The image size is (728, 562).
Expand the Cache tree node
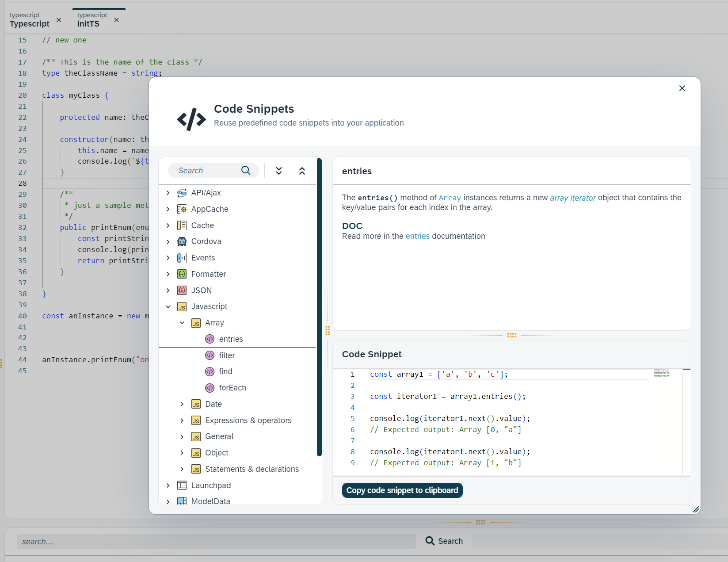(168, 226)
